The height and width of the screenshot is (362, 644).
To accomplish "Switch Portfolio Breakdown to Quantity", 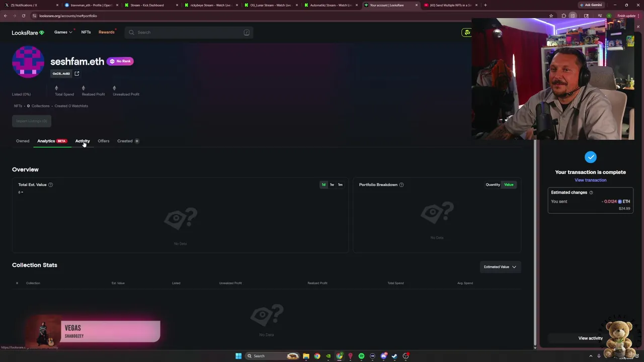I will 493,185.
